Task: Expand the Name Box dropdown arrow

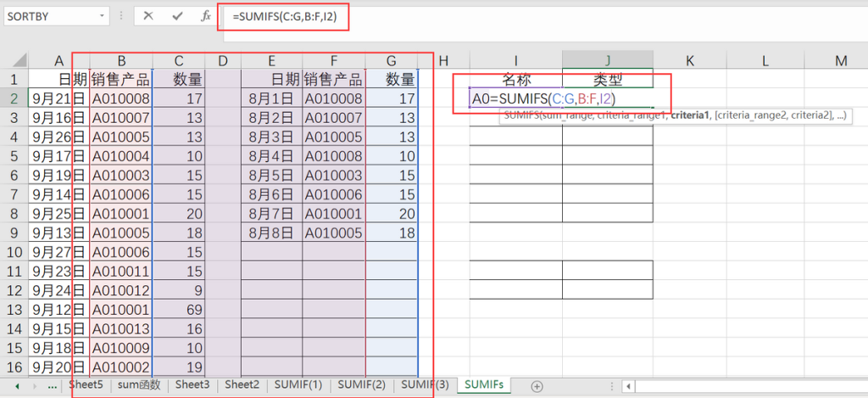Action: 103,16
